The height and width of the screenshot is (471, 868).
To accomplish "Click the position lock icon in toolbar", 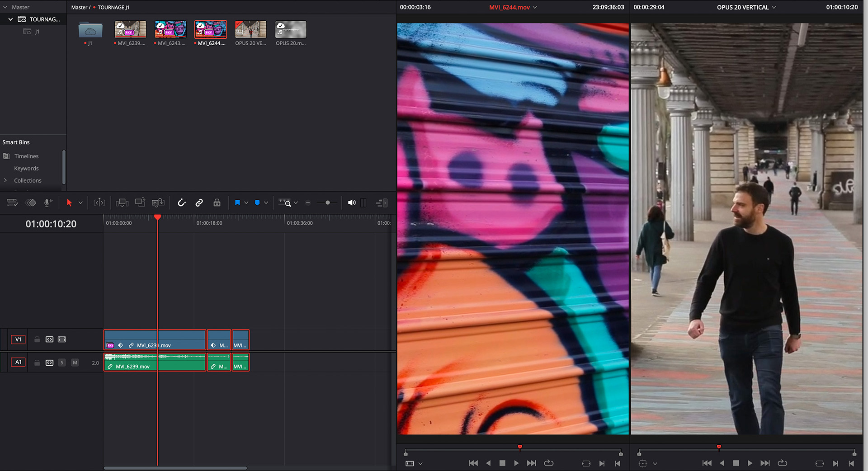I will (217, 203).
